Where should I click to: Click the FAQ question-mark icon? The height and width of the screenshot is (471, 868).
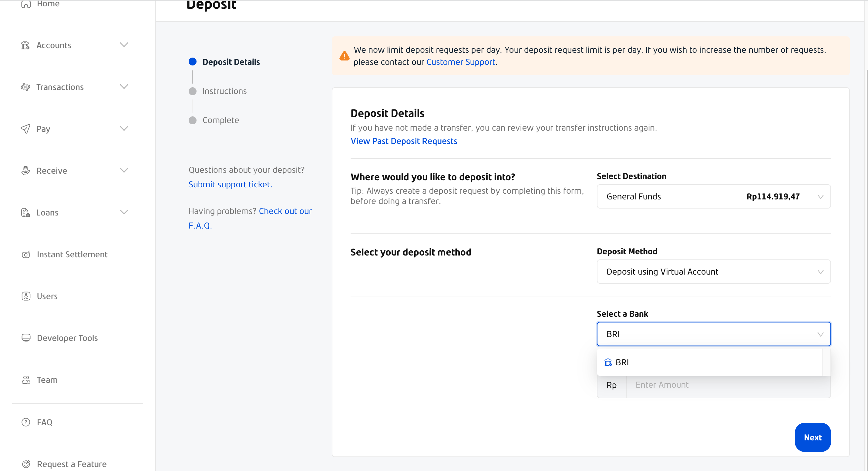coord(26,422)
